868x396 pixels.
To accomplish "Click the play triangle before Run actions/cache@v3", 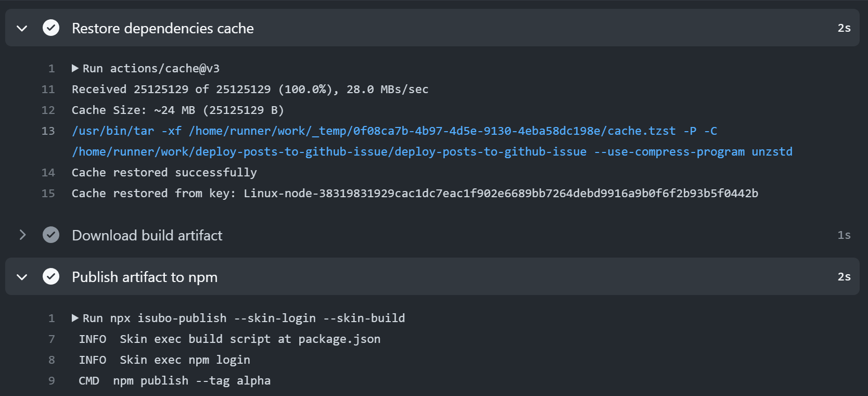I will [x=75, y=68].
